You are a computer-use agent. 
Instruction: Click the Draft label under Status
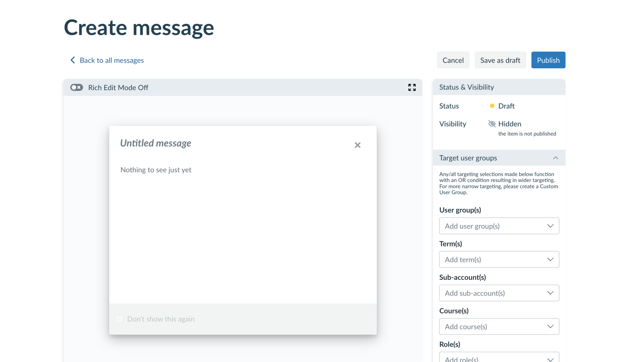coord(506,106)
